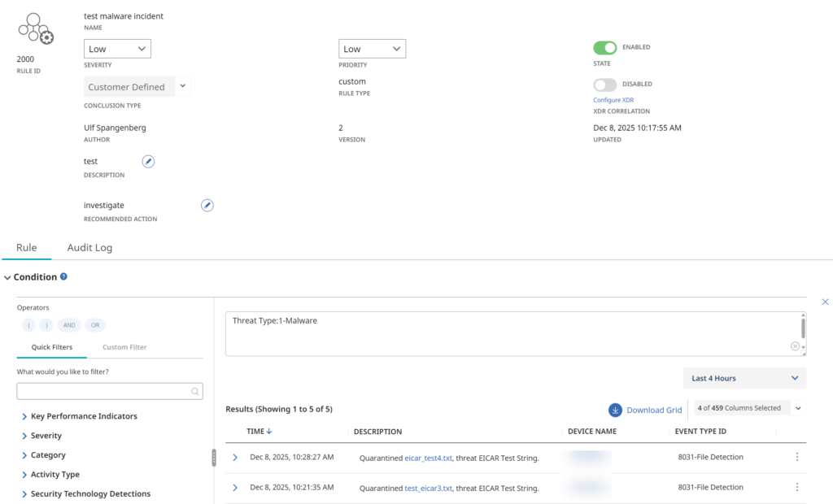
Task: Insert the AND operator button
Action: click(69, 325)
